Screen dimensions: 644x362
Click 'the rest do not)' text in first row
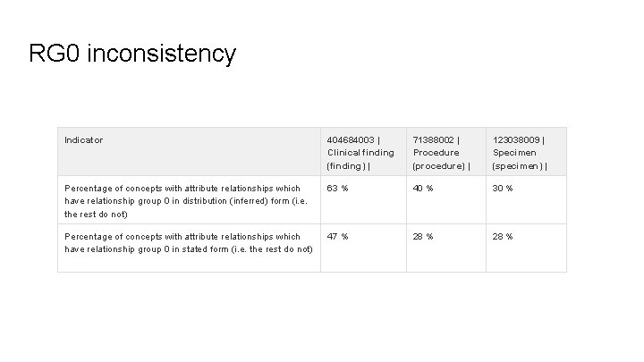tap(96, 215)
